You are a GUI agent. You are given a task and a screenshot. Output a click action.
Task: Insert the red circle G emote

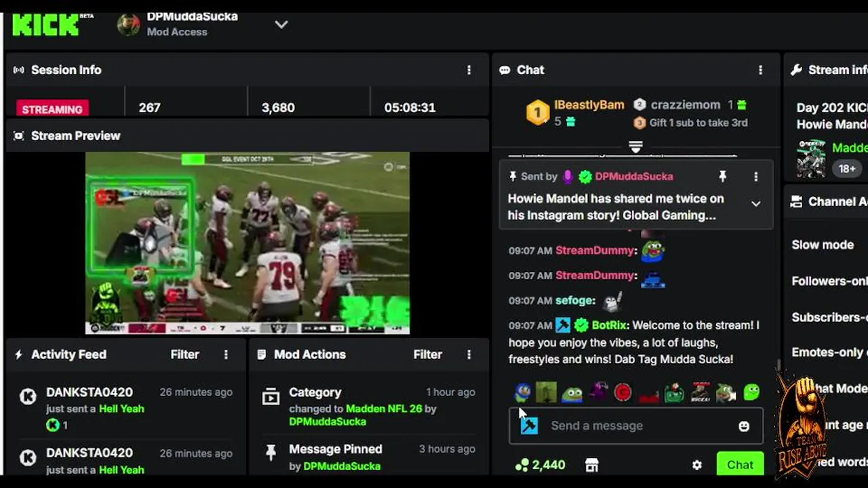pyautogui.click(x=623, y=392)
